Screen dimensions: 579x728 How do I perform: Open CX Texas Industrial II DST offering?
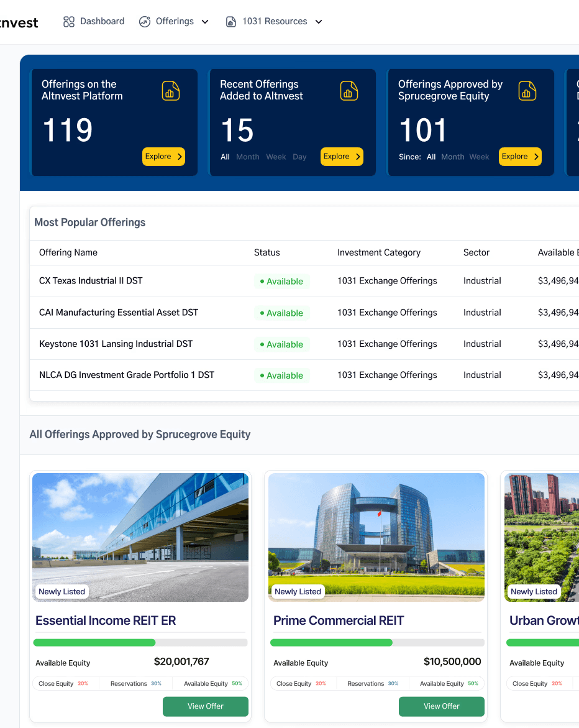tap(91, 281)
